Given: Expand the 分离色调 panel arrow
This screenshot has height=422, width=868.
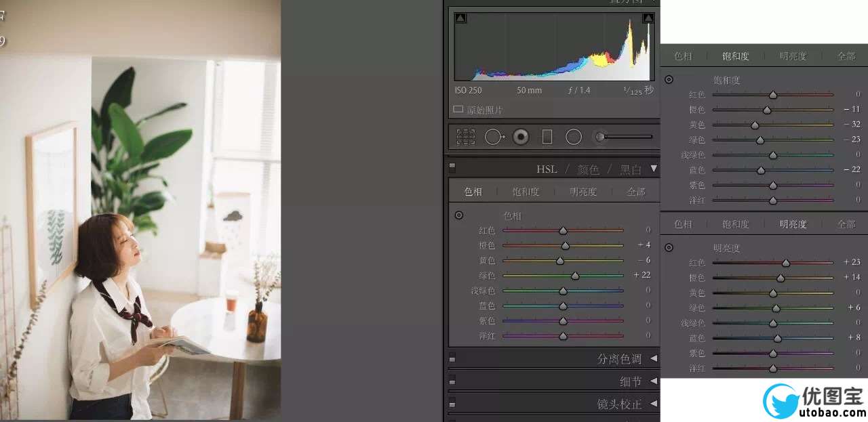Looking at the screenshot, I should (654, 358).
